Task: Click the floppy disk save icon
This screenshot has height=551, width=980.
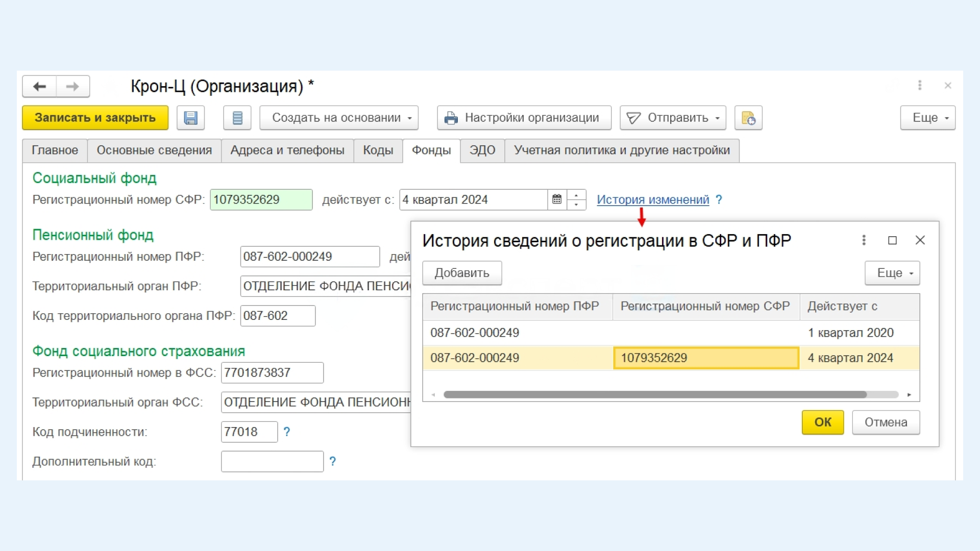Action: (x=190, y=118)
